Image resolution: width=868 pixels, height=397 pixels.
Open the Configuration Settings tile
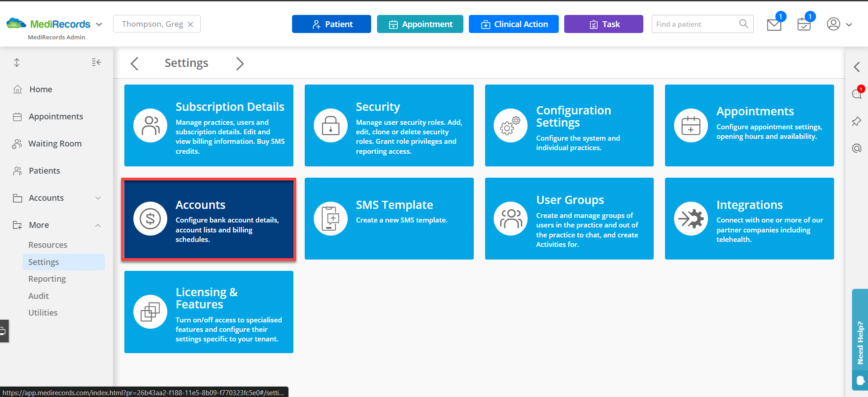click(569, 125)
